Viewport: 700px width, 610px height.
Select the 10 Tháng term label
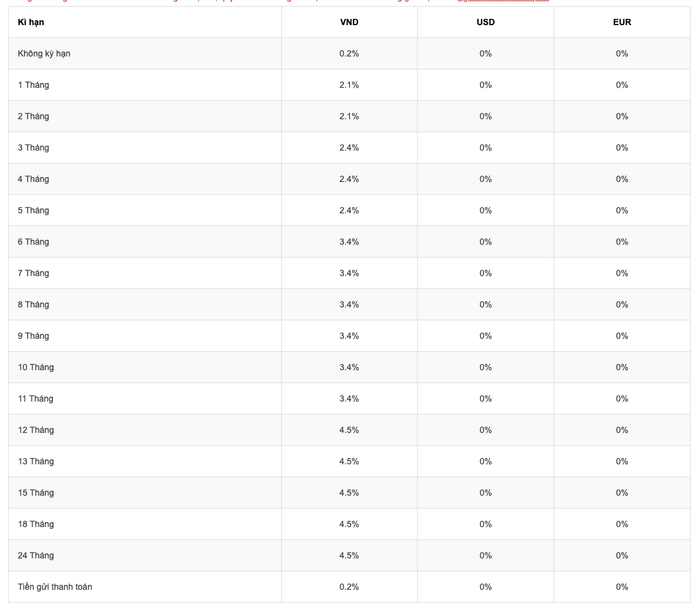click(36, 368)
